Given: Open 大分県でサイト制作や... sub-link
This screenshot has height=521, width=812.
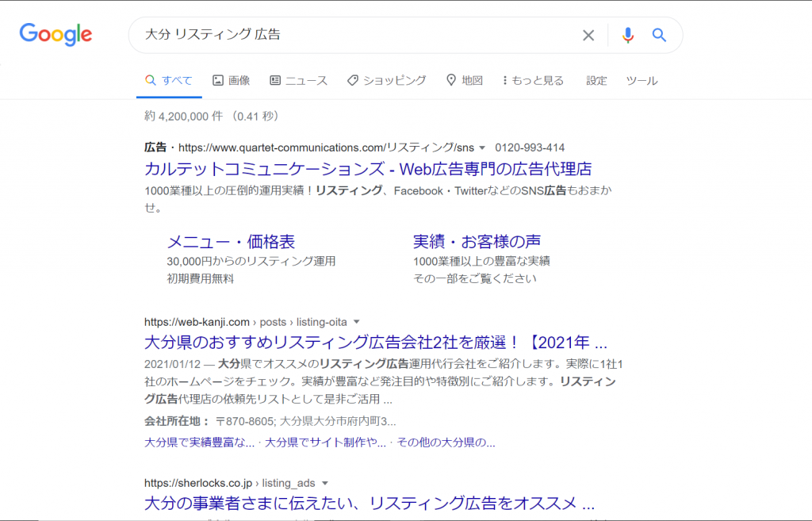Looking at the screenshot, I should click(x=325, y=442).
